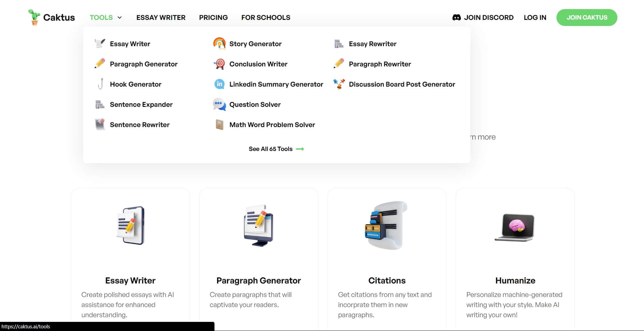
Task: Click the LinkedIn logo icon
Action: pyautogui.click(x=219, y=84)
